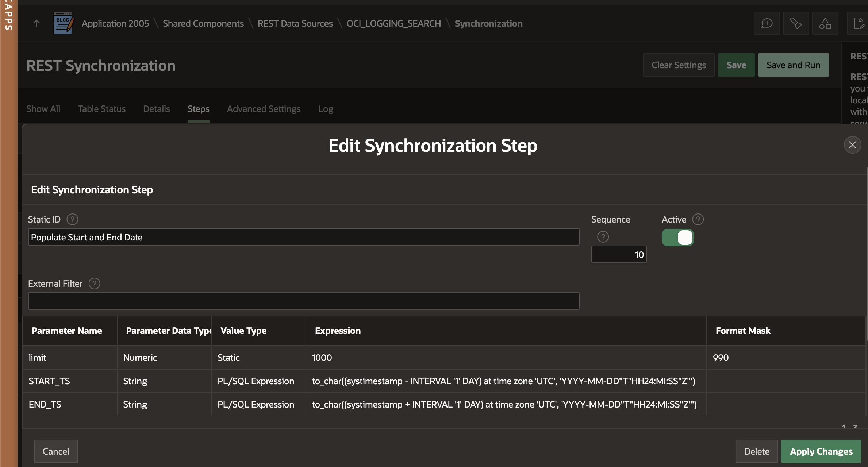Screen dimensions: 868x467
Task: Close the Edit Synchronization Step dialog
Action: (853, 145)
